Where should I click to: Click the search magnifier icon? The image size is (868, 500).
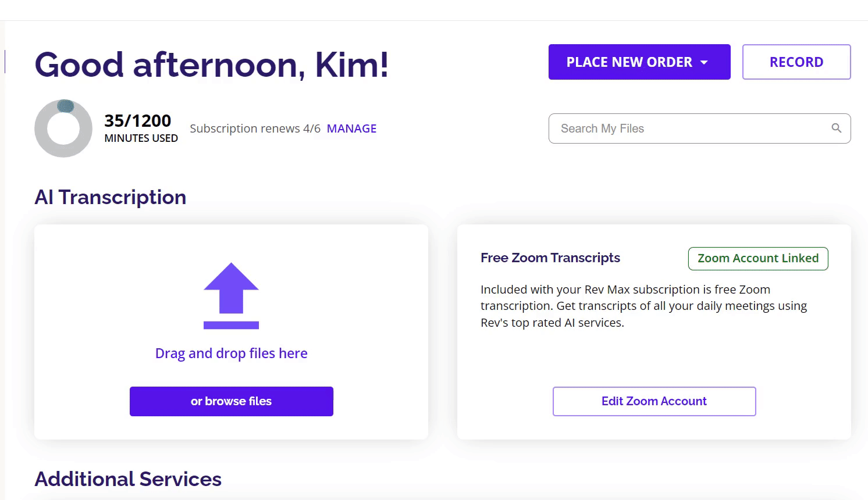pyautogui.click(x=836, y=128)
